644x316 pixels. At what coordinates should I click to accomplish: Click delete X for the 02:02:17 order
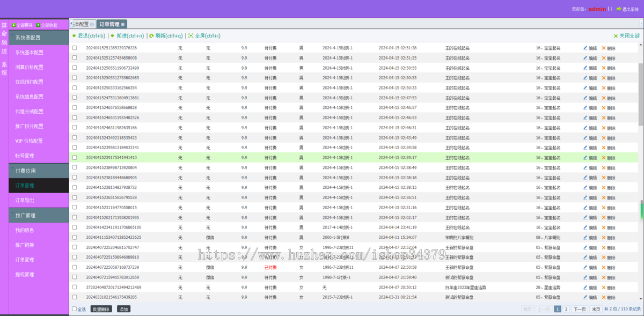point(604,218)
